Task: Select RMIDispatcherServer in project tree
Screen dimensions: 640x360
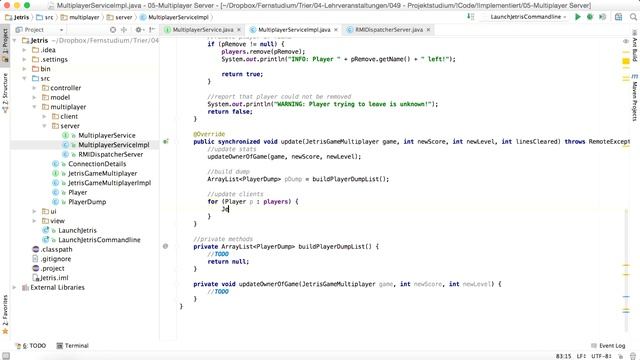Action: click(111, 154)
